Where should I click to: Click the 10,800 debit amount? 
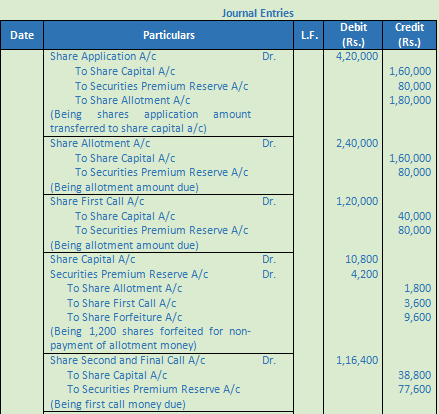361,259
